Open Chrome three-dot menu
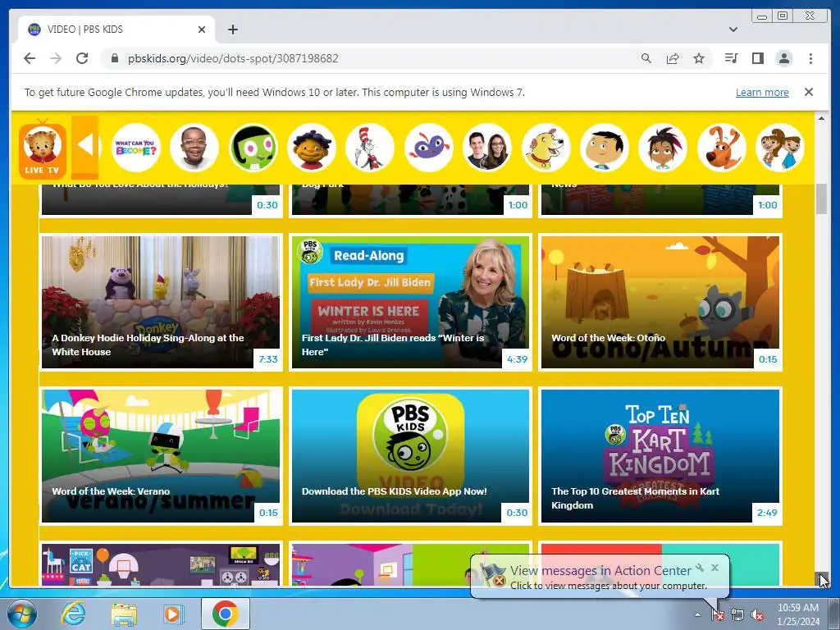 810,58
